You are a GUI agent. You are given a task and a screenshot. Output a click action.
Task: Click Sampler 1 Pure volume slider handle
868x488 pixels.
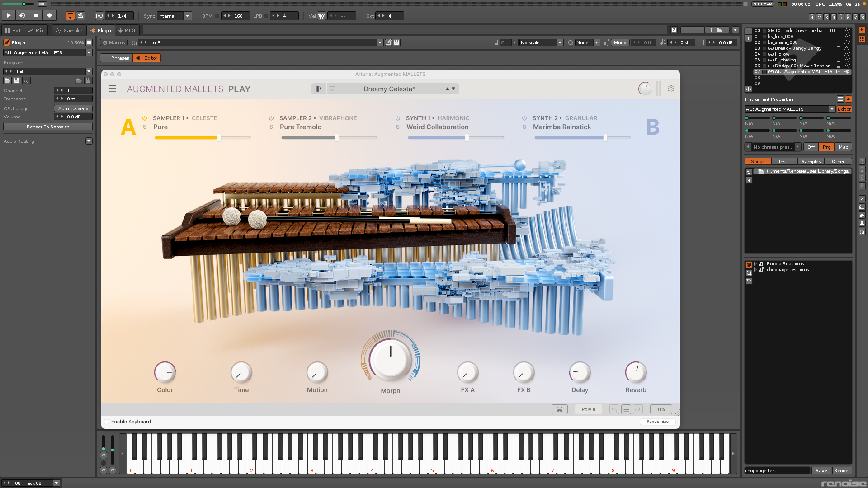pyautogui.click(x=219, y=138)
